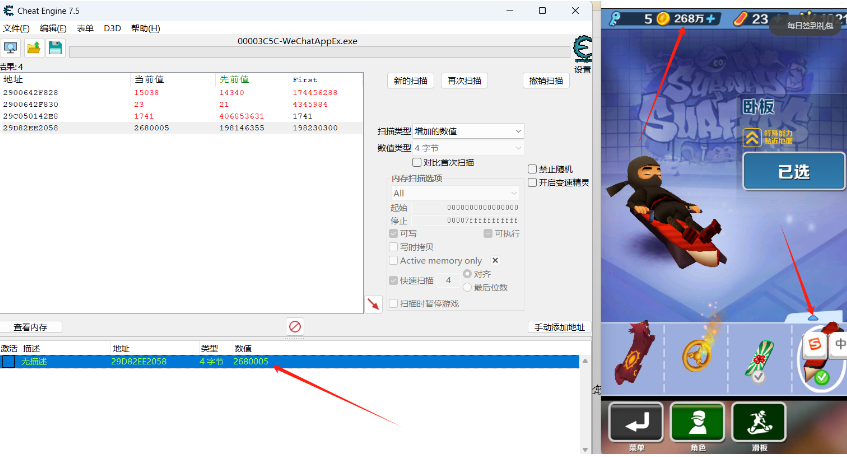Select the alignment radio button
Screen dimensions: 847x457
[467, 274]
